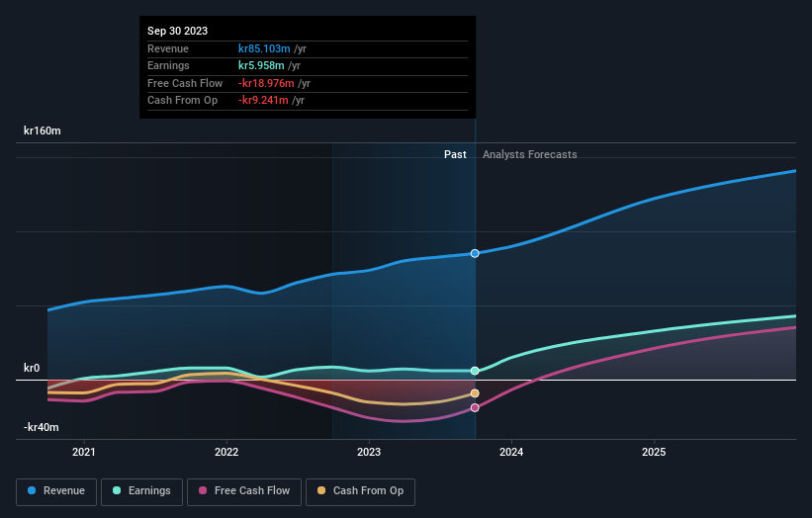Click the kr0 y-axis label

pos(32,368)
